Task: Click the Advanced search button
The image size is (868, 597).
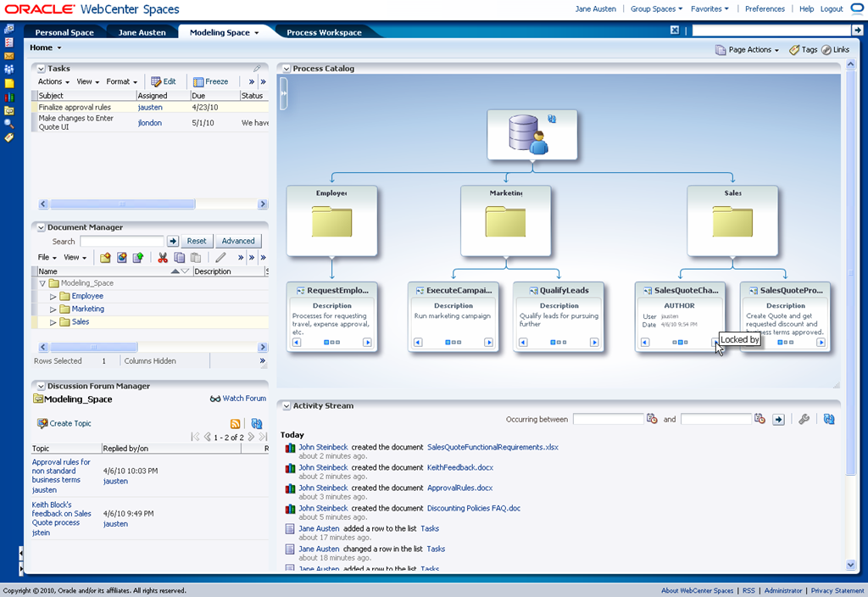Action: 238,241
